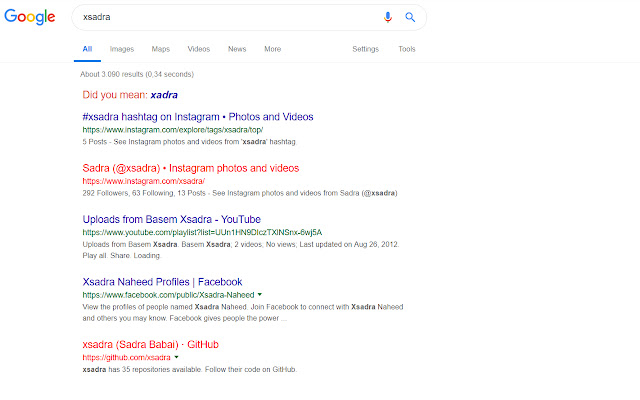This screenshot has width=640, height=400.
Task: Click the "xadra" did-you-mean suggestion
Action: (164, 96)
